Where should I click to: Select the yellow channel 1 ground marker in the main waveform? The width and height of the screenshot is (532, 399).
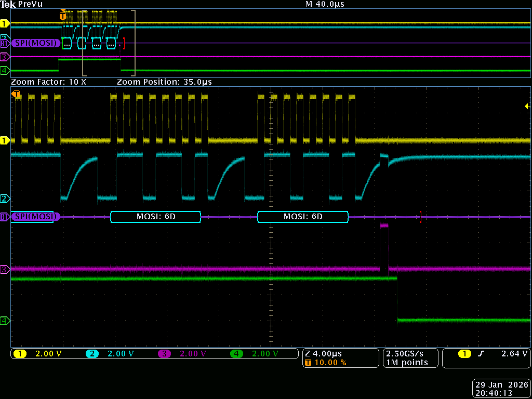(x=5, y=140)
